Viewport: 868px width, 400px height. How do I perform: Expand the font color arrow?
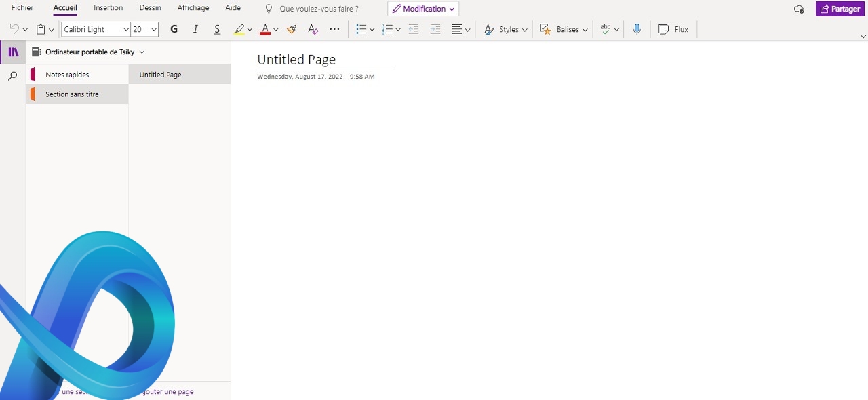[276, 30]
